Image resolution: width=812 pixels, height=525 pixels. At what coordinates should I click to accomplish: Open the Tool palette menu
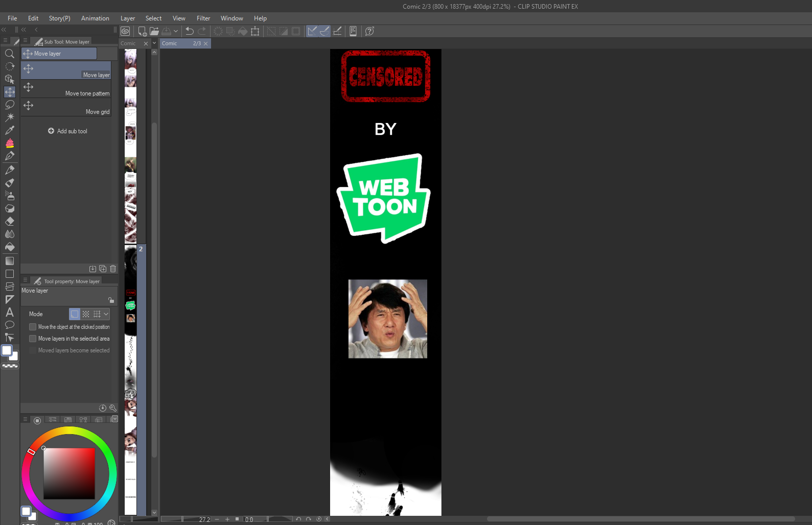pyautogui.click(x=5, y=41)
